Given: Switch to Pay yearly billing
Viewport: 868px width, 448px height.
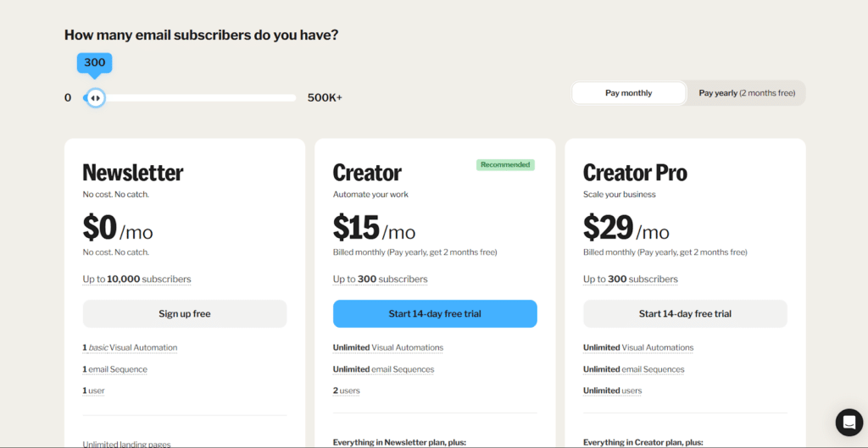Looking at the screenshot, I should pos(746,93).
